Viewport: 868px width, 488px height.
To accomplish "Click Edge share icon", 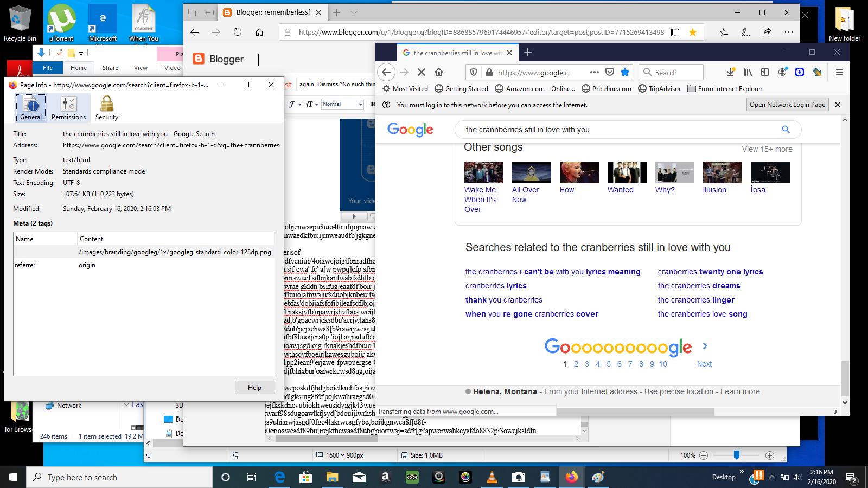I will pyautogui.click(x=767, y=32).
